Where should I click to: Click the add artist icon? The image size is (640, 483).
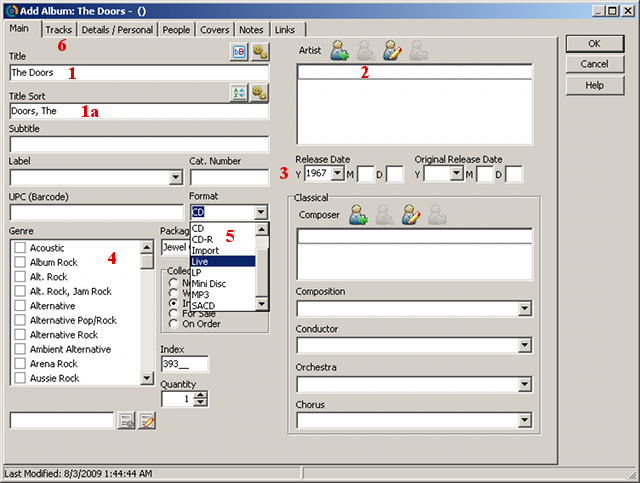(339, 51)
